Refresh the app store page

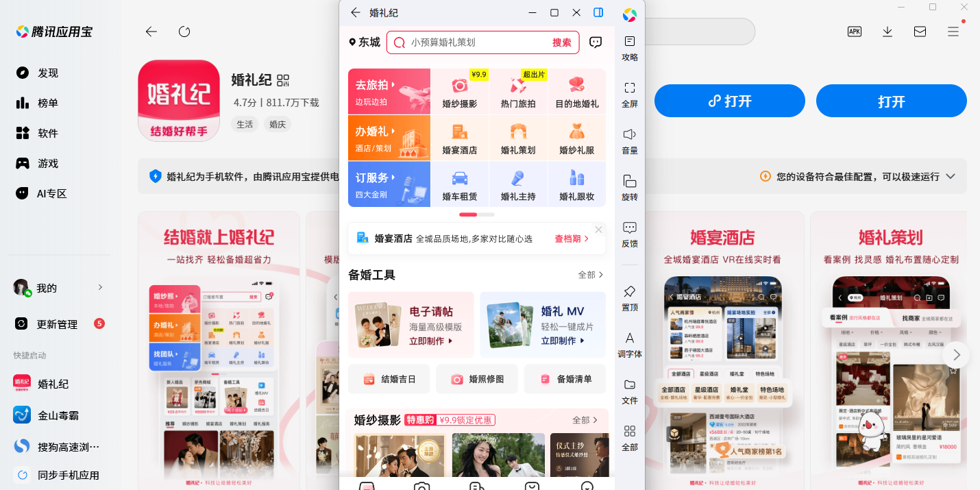[x=184, y=32]
